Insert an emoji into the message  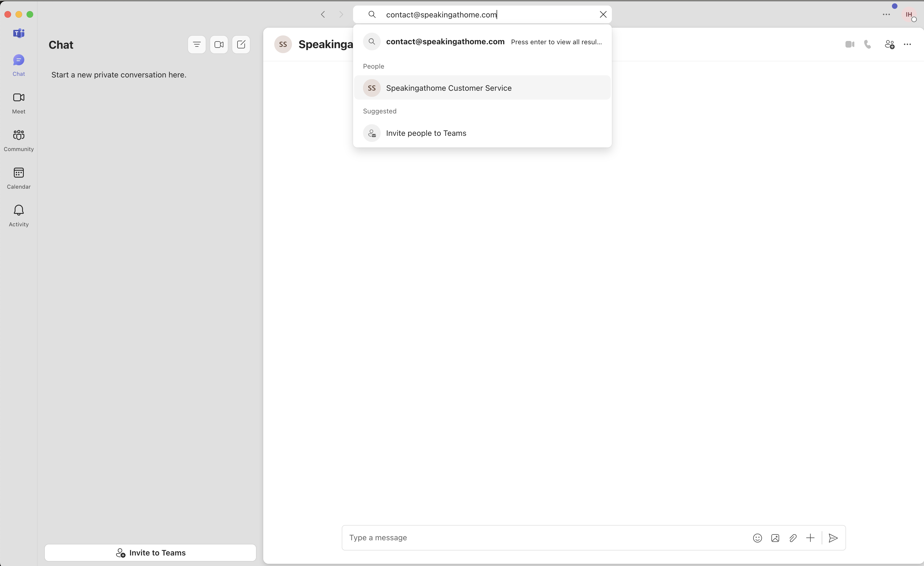[x=757, y=538]
